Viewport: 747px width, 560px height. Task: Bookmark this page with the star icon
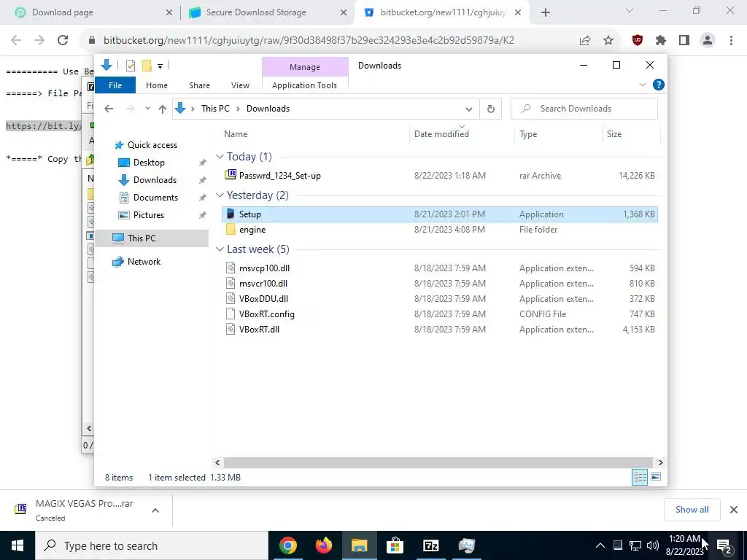tap(608, 41)
